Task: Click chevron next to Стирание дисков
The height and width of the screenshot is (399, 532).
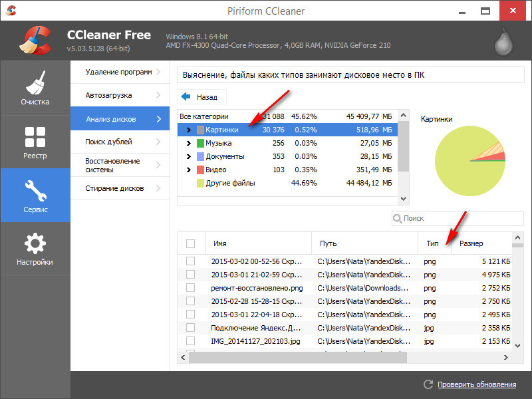Action: click(158, 188)
